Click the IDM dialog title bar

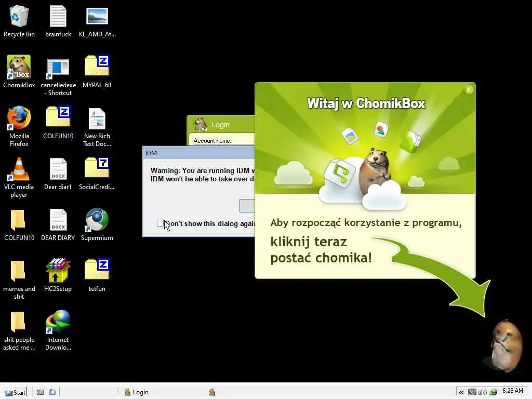coord(198,153)
